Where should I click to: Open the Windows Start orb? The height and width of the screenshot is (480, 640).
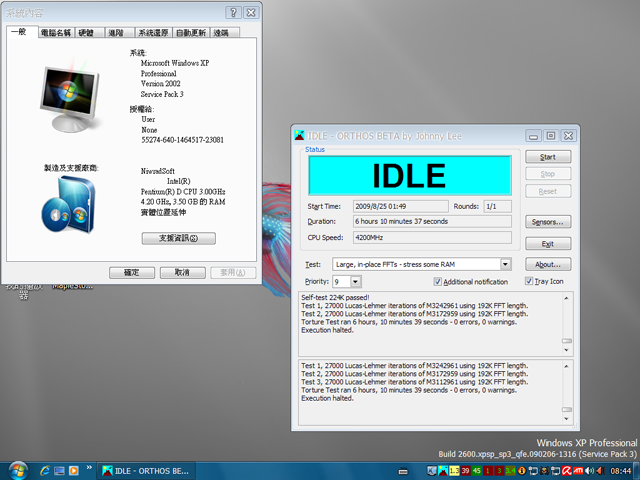[x=18, y=471]
